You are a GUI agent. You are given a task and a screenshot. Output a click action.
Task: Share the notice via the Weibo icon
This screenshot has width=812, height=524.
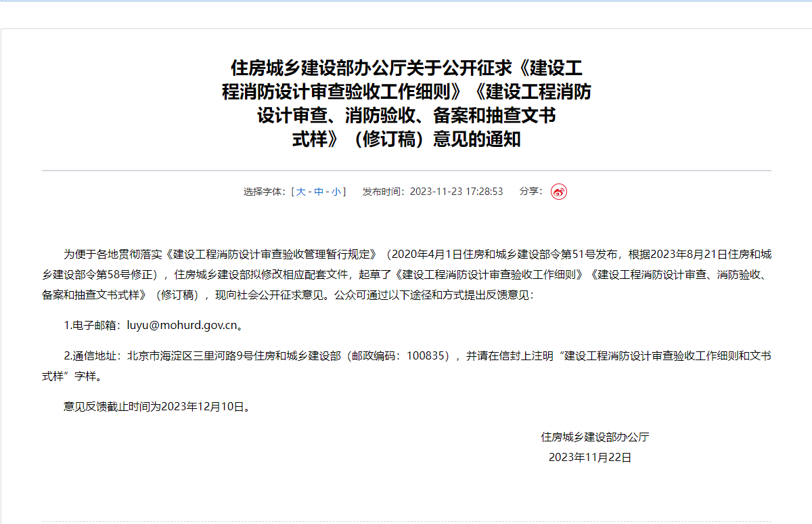558,192
